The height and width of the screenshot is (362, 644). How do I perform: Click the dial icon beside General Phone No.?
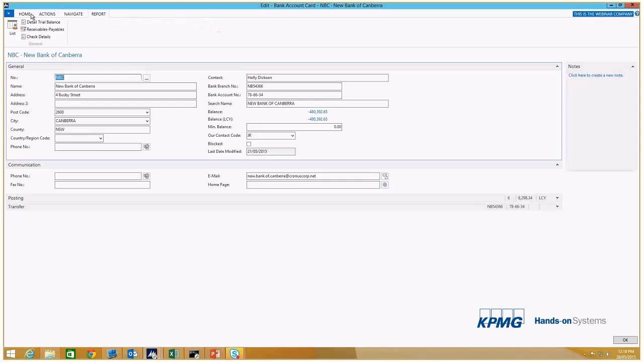coord(146,147)
